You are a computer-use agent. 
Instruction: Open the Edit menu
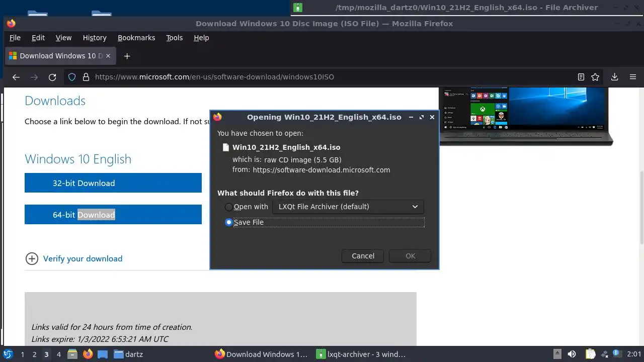(38, 38)
